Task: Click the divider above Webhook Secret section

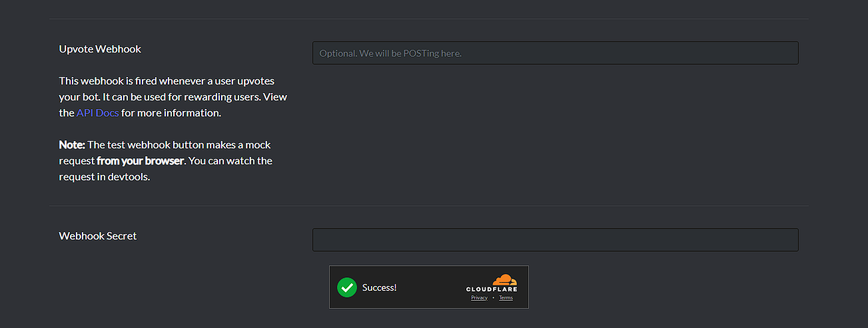Action: coord(428,206)
